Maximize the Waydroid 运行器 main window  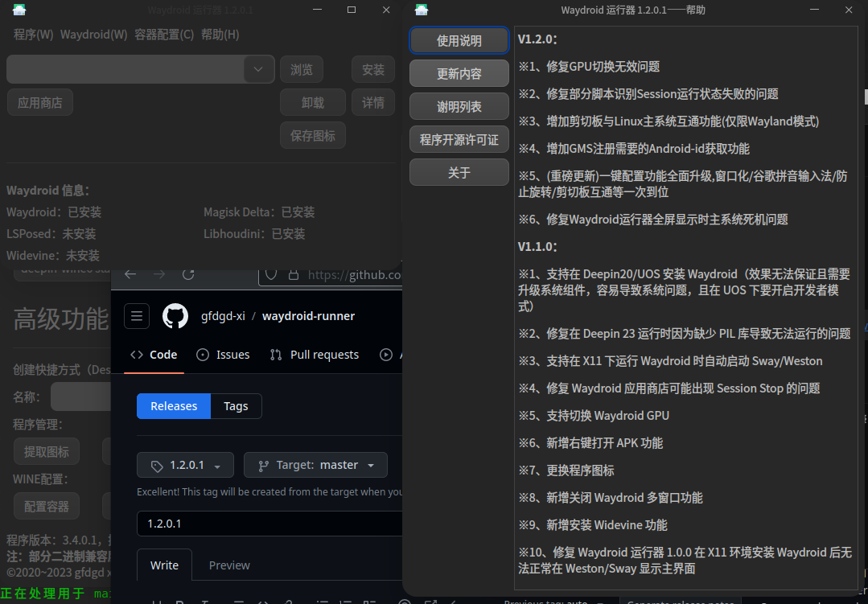[352, 10]
